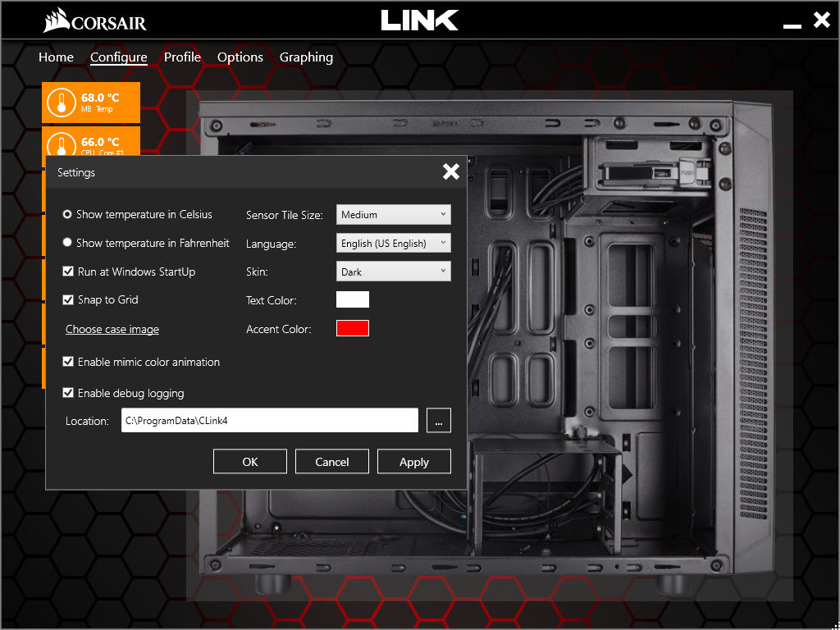
Task: Select Show temperature in Fahrenheit
Action: (x=67, y=243)
